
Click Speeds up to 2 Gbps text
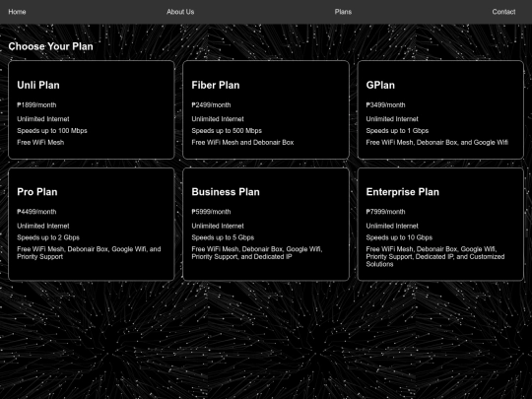coord(48,237)
